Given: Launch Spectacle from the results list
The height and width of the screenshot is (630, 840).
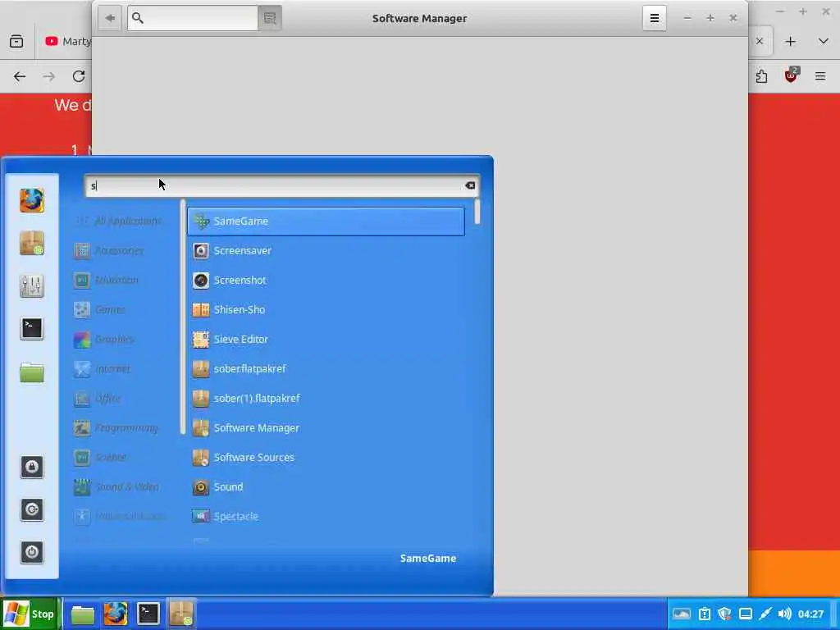Looking at the screenshot, I should 326,516.
